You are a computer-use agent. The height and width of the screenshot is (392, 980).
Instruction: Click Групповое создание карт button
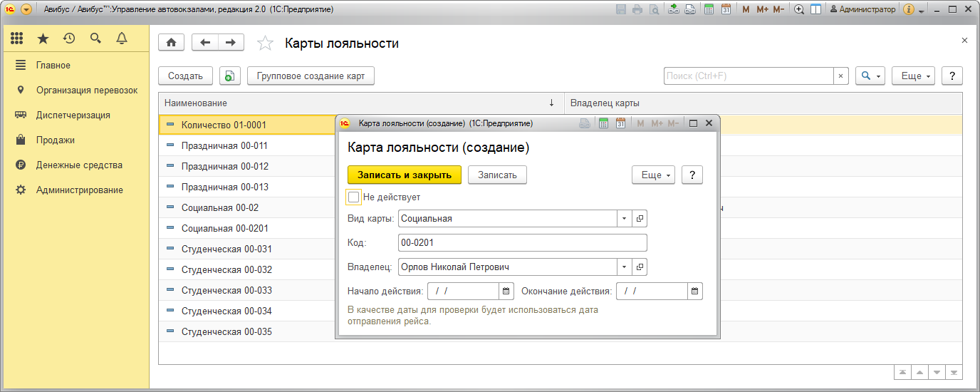coord(311,76)
